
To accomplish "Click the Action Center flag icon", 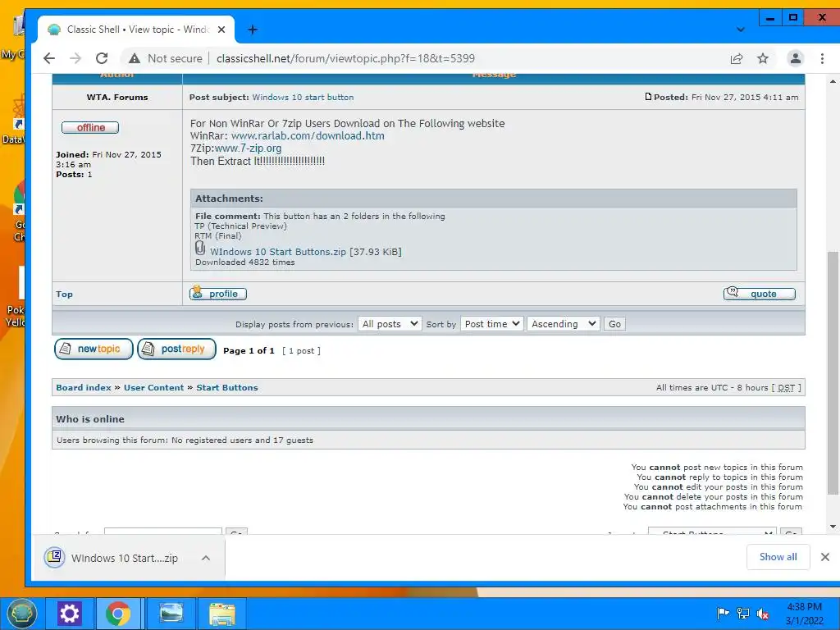I will click(x=723, y=614).
